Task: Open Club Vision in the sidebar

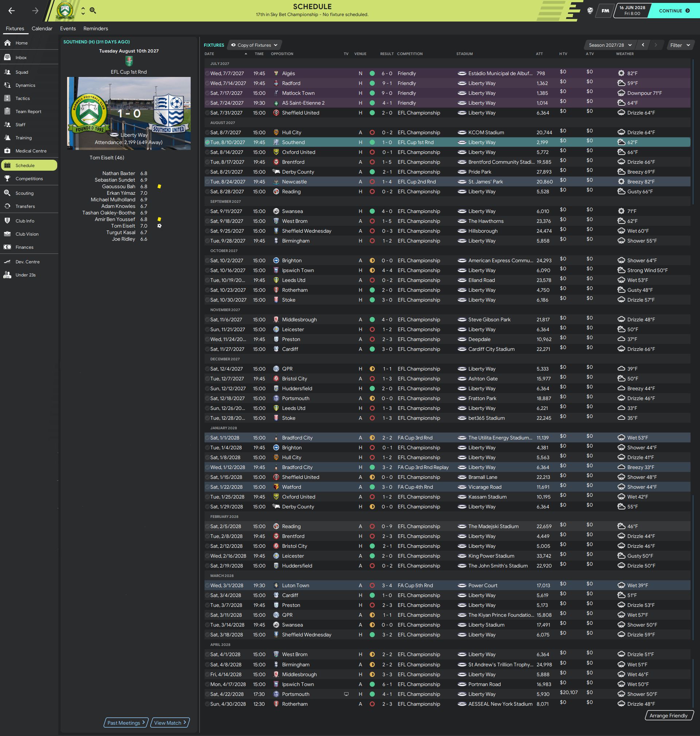Action: (x=29, y=234)
